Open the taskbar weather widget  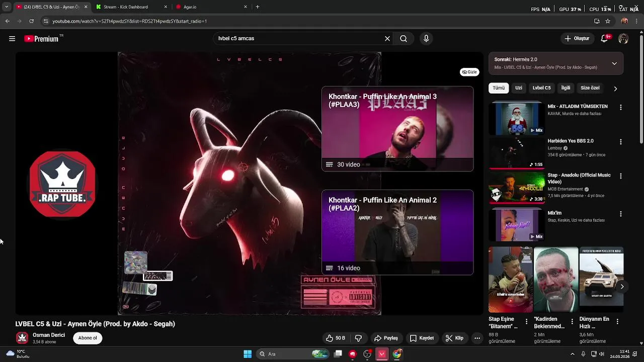coord(18,354)
